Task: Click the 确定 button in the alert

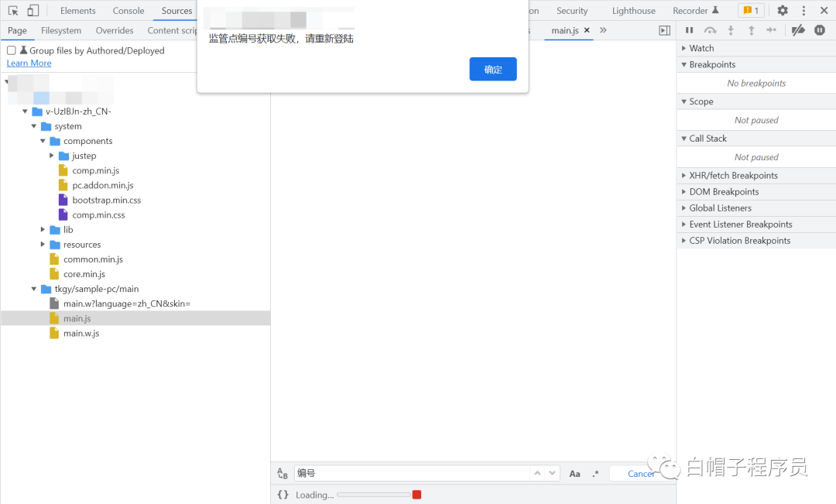Action: coord(492,70)
